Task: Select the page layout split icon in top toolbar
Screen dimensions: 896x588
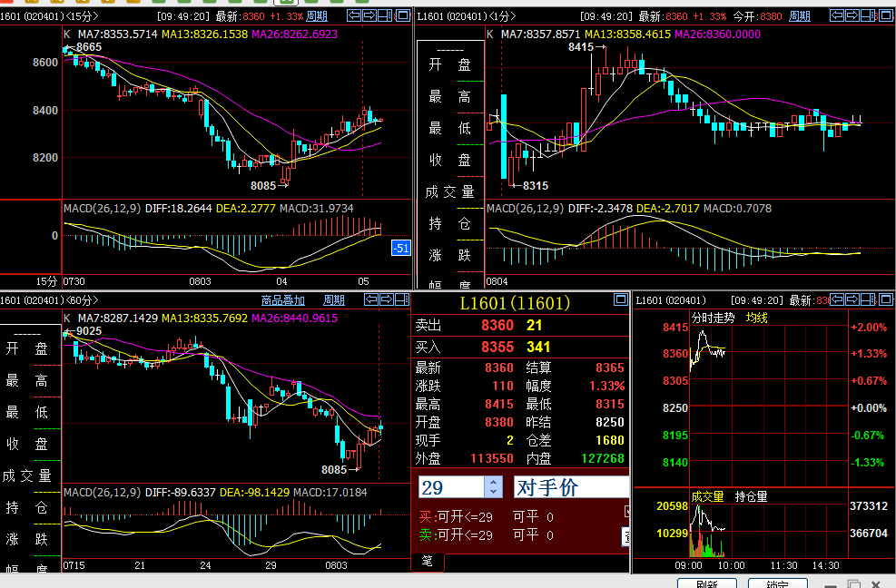Action: 385,15
